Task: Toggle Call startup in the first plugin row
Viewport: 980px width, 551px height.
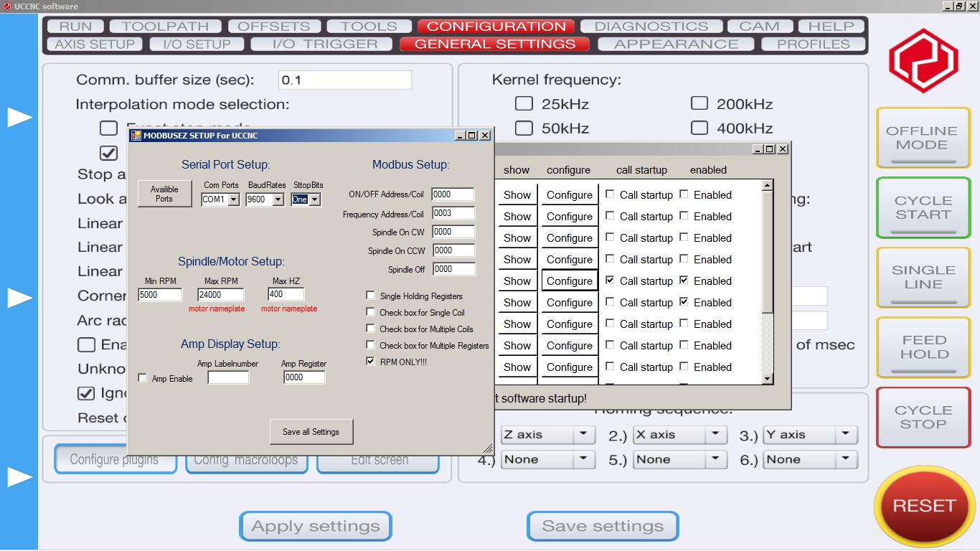Action: 610,194
